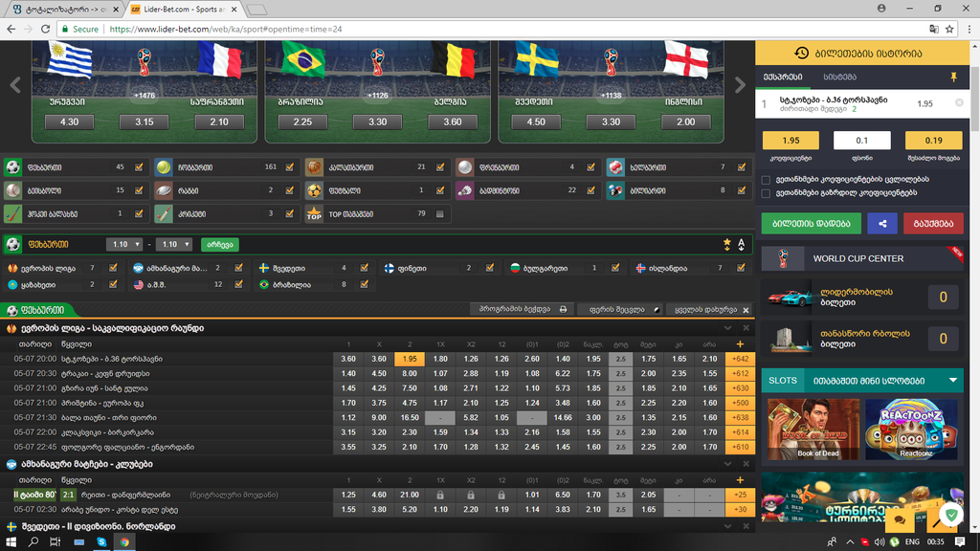Viewport: 980px width, 551px height.
Task: Sort leagues alphabetically with A icon
Action: click(742, 244)
